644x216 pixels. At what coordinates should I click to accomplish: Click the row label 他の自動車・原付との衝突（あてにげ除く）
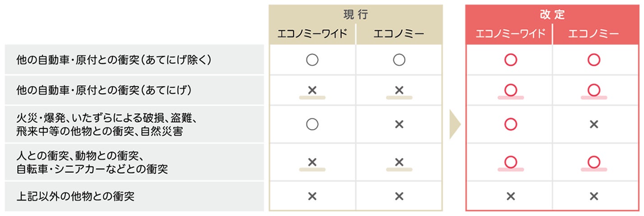point(114,59)
